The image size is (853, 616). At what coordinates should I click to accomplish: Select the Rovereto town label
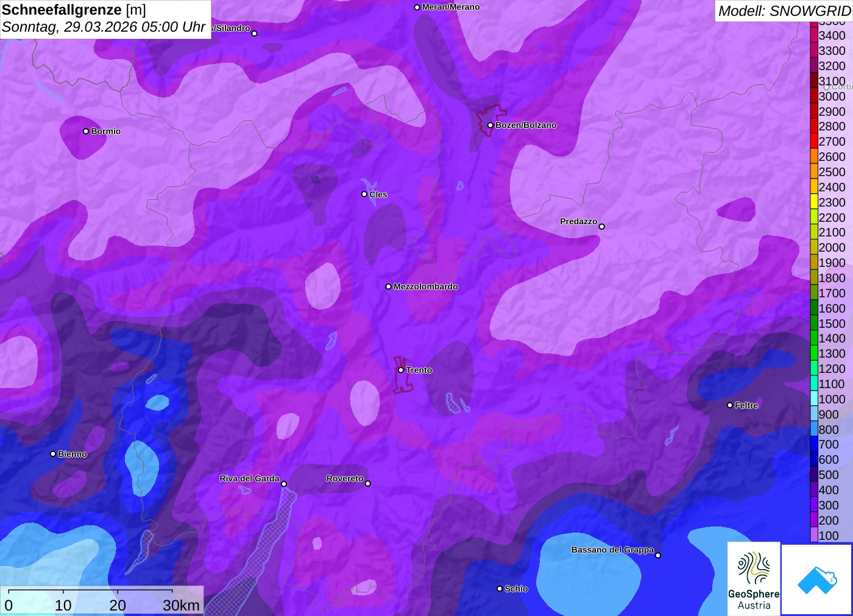point(345,478)
